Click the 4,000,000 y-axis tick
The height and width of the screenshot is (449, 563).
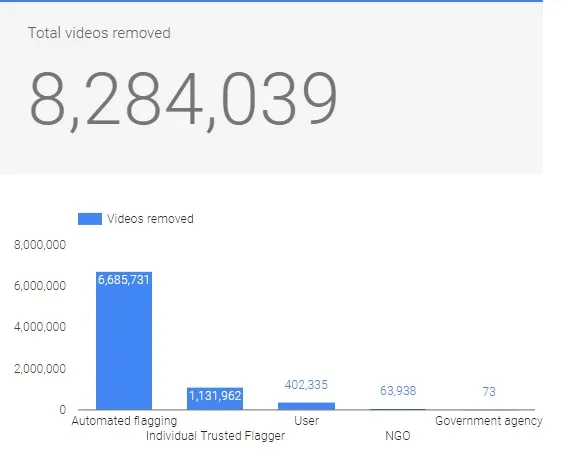[x=40, y=327]
